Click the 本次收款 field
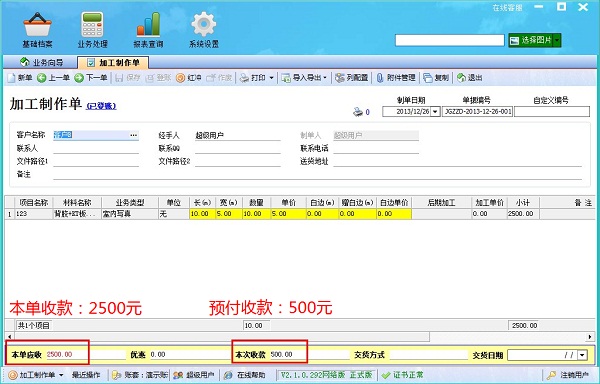Viewport: 600px width, 384px height. point(310,355)
